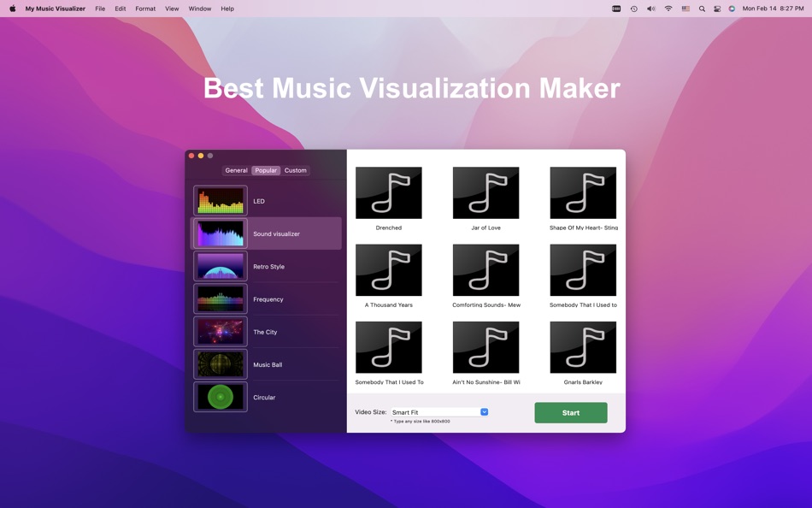This screenshot has height=508, width=812.
Task: Minimize the window with yellow button
Action: pos(201,156)
